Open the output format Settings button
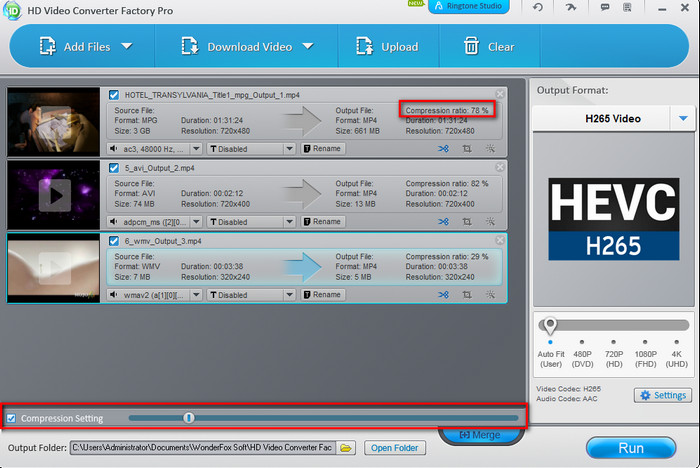The height and width of the screenshot is (468, 700). pos(663,395)
